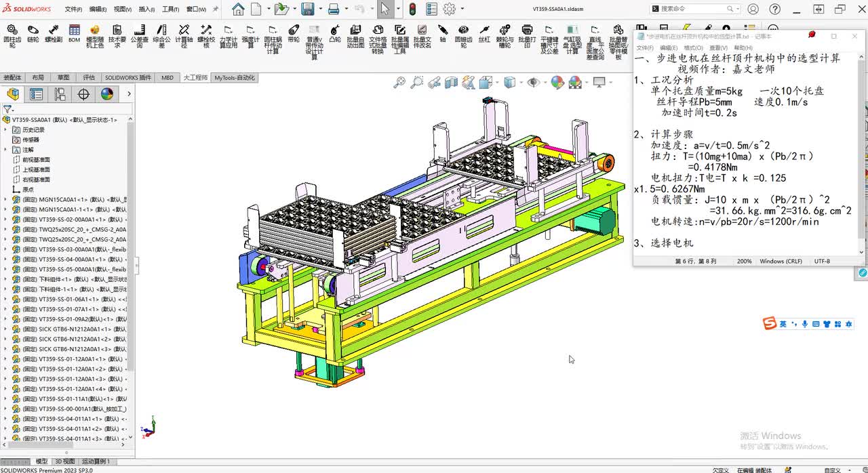868x473 pixels.
Task: Launch the 螺栓副 bolt pair tool
Action: click(x=54, y=34)
